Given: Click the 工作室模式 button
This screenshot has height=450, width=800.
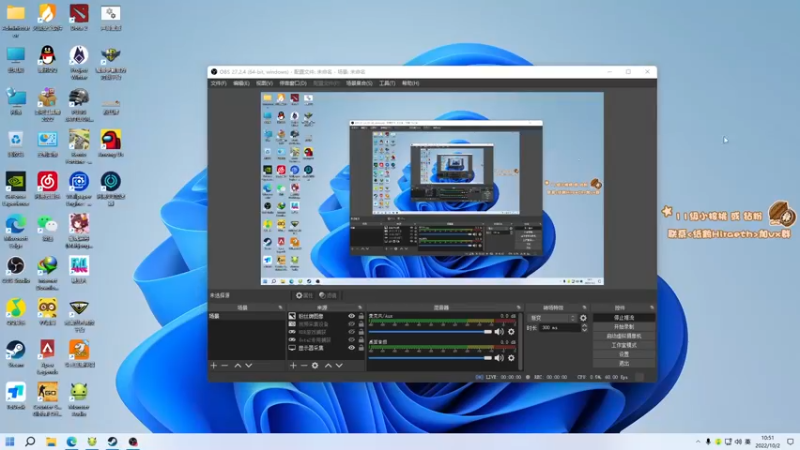Looking at the screenshot, I should pyautogui.click(x=624, y=345).
